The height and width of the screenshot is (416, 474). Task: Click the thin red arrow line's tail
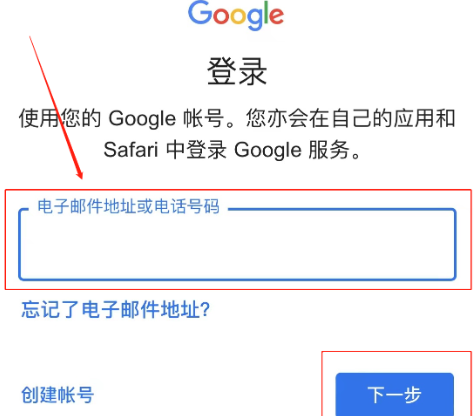(x=31, y=38)
